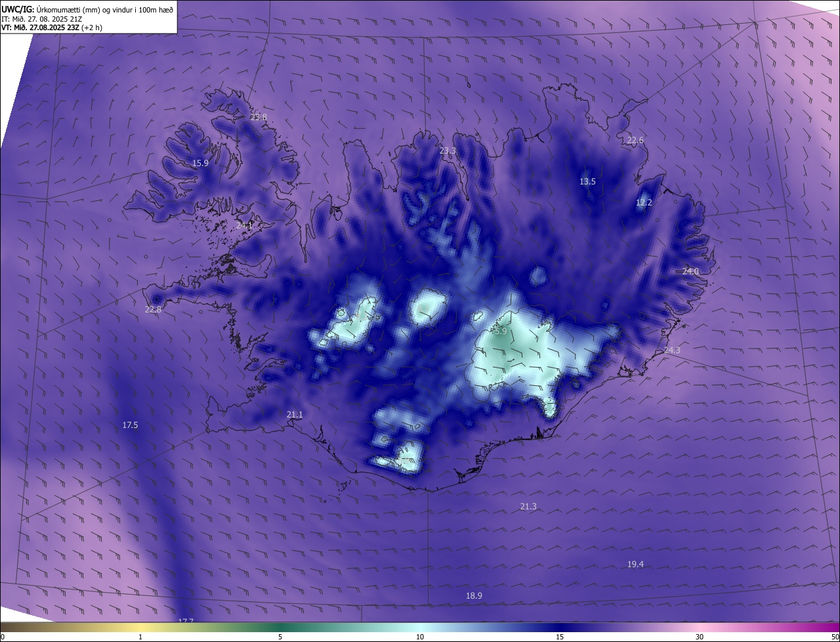Select the 18.9 value label
Screen dimensions: 840x642
tap(474, 596)
